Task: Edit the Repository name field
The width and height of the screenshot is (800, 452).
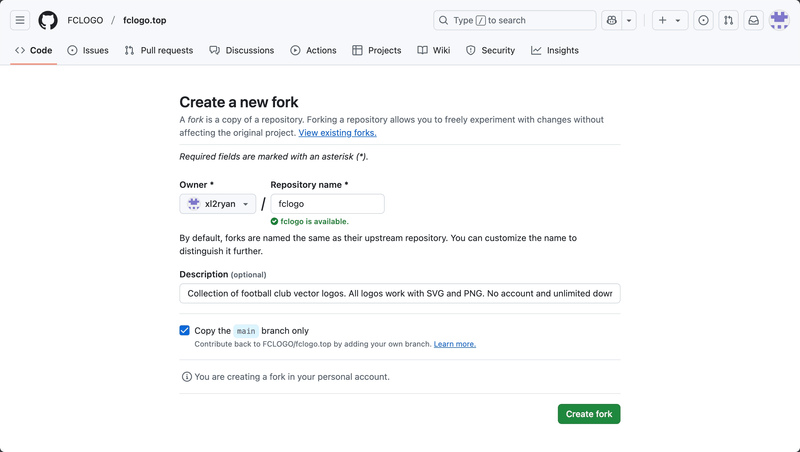Action: coord(328,204)
